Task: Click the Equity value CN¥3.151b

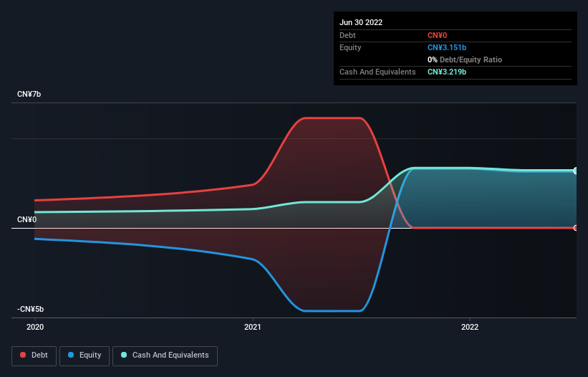Action: pyautogui.click(x=447, y=47)
